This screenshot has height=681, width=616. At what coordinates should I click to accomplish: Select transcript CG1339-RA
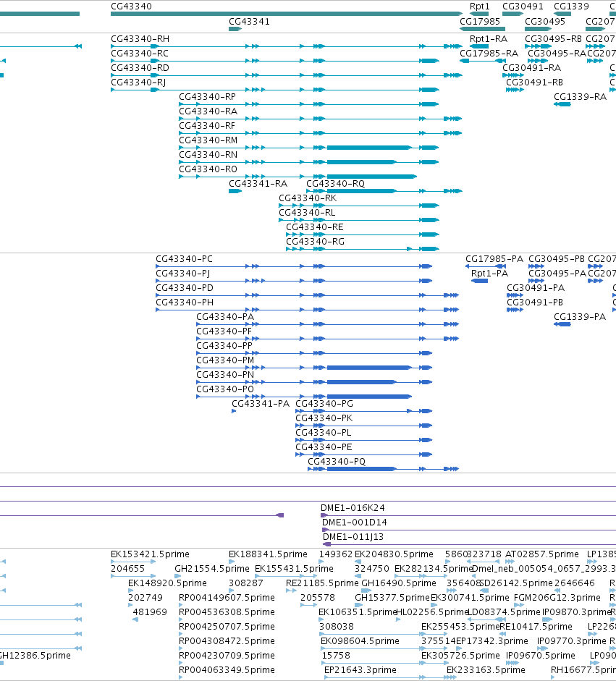pos(580,97)
